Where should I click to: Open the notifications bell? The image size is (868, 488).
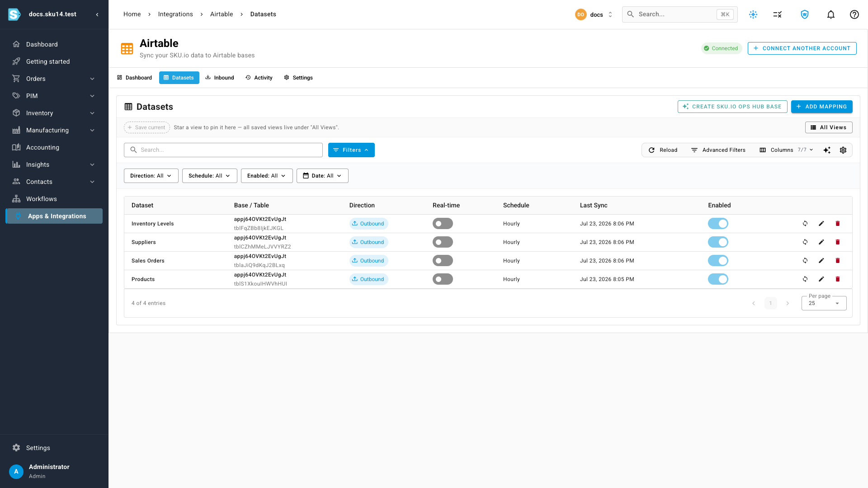pyautogui.click(x=831, y=14)
